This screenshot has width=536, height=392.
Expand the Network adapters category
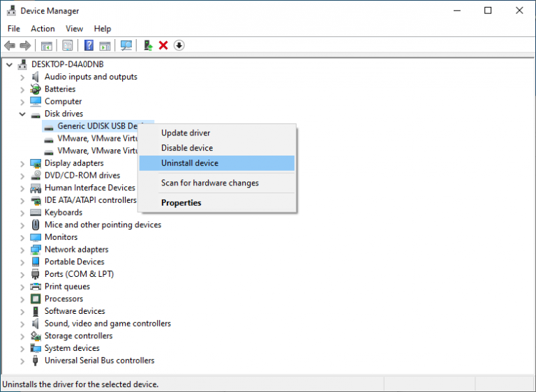click(x=22, y=250)
